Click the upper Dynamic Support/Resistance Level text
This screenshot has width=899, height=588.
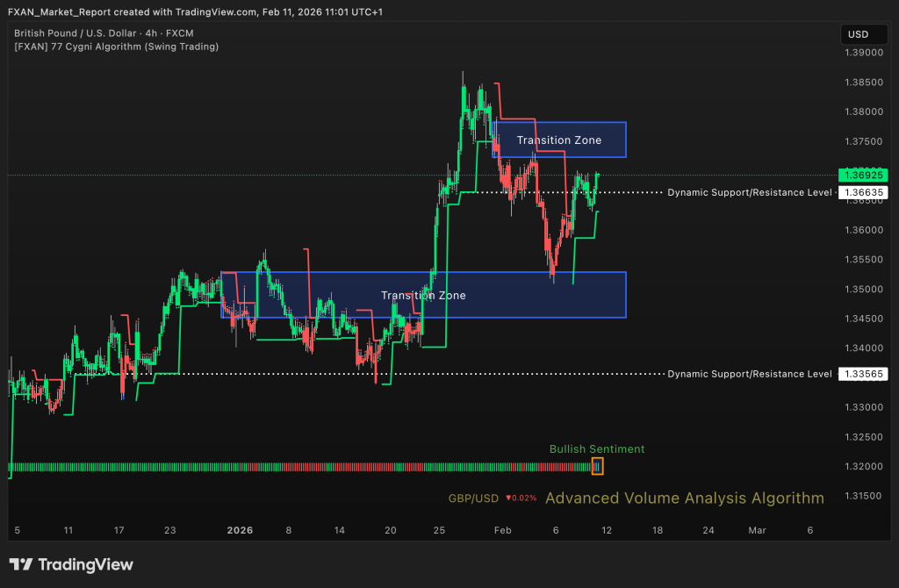tap(749, 191)
